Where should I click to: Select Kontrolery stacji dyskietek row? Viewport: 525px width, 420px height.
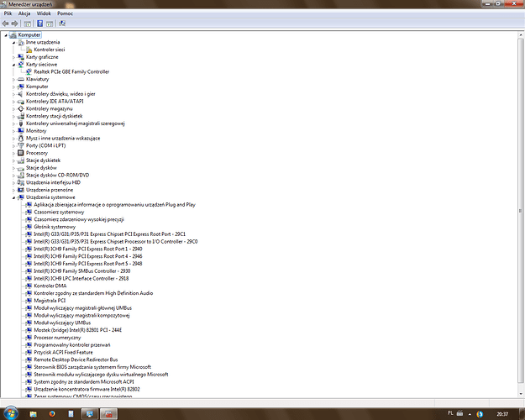pyautogui.click(x=55, y=116)
